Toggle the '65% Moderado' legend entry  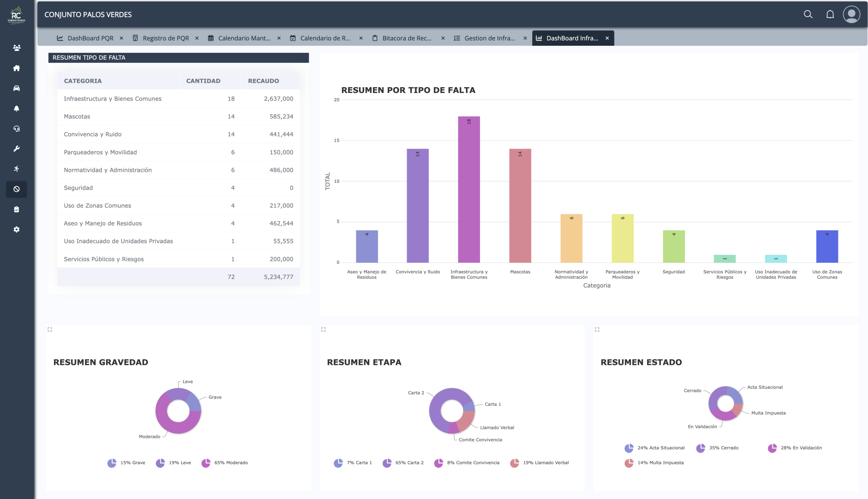[x=224, y=463]
